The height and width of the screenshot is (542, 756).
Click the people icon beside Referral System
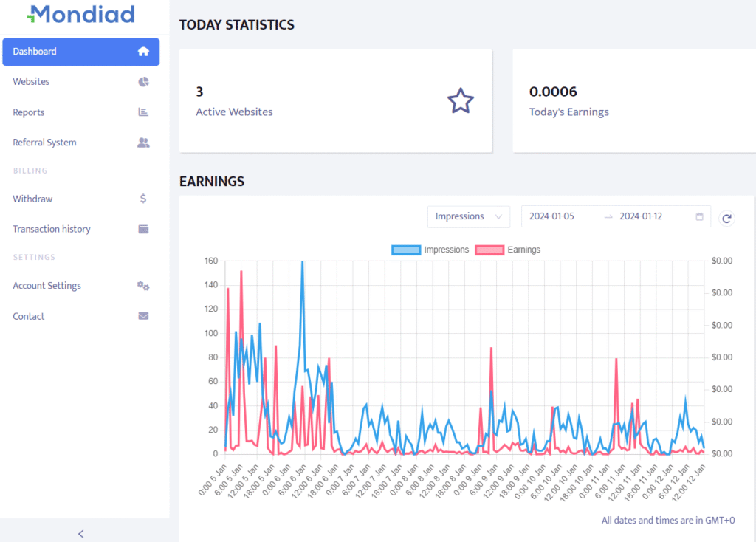tap(143, 143)
